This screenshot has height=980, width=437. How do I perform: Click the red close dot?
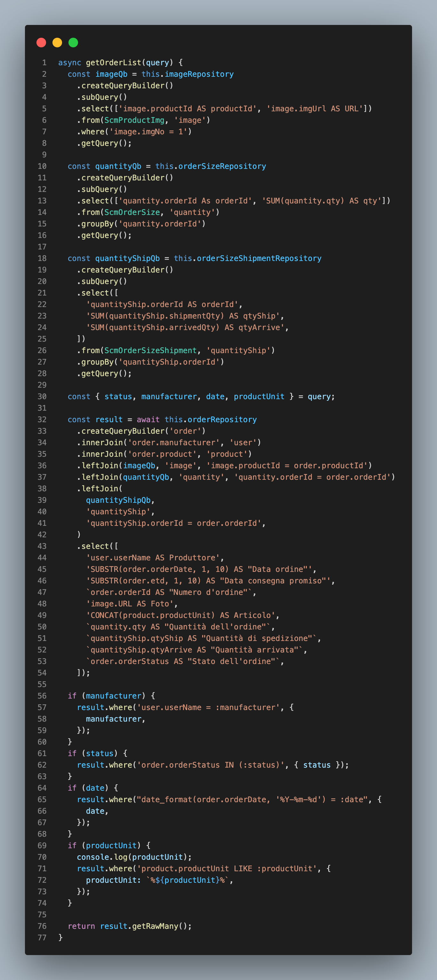point(41,43)
